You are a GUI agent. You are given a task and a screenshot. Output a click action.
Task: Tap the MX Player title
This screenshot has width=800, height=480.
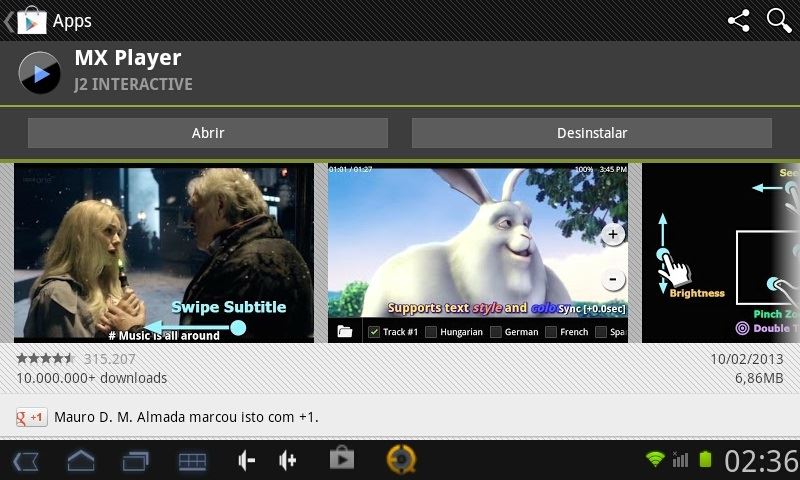pyautogui.click(x=128, y=58)
